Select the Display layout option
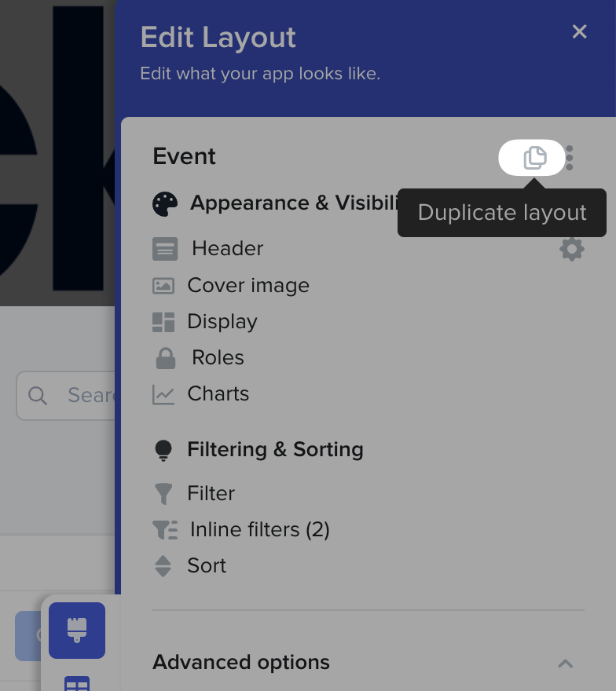The height and width of the screenshot is (691, 616). coord(222,322)
